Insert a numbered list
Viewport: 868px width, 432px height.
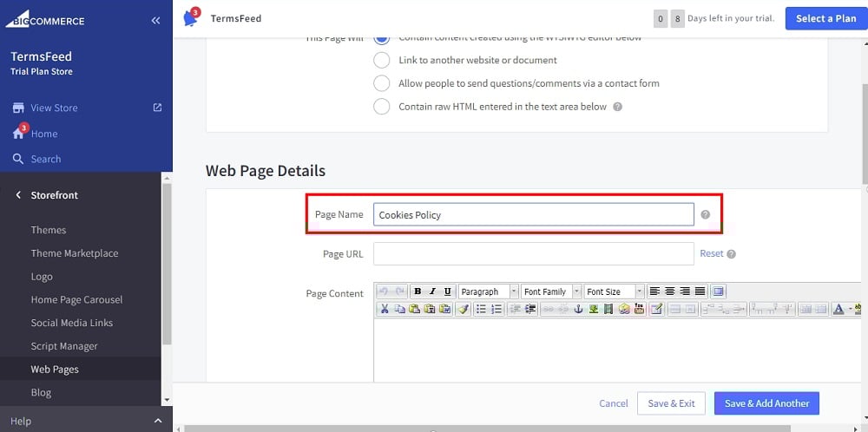click(496, 309)
